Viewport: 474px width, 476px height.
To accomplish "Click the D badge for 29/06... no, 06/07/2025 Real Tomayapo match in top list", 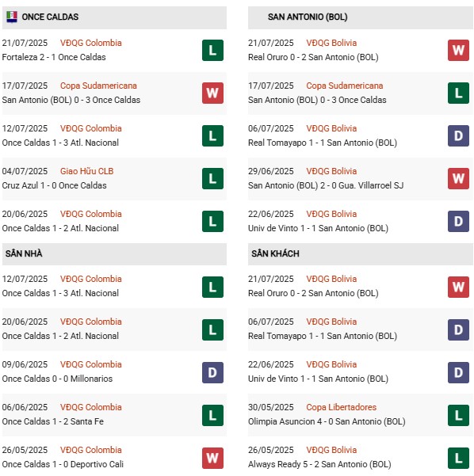I will [458, 135].
